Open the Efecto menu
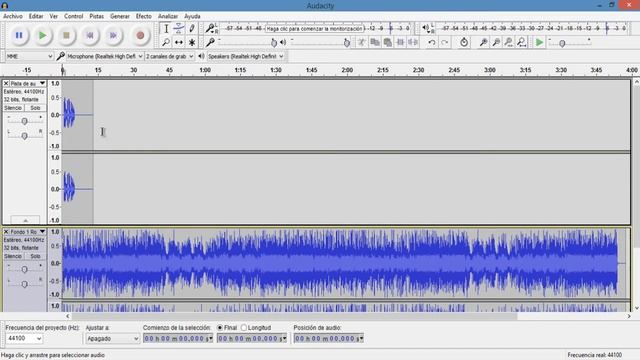The height and width of the screenshot is (360, 640). click(x=144, y=16)
